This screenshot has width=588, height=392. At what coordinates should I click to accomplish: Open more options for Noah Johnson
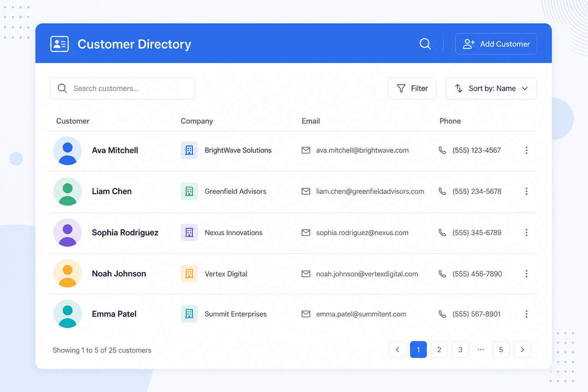[x=526, y=274]
